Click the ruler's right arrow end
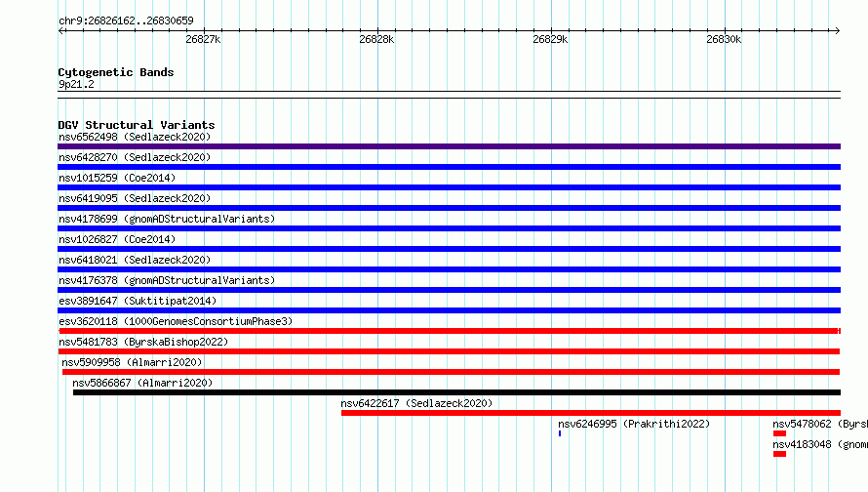This screenshot has height=492, width=868. pyautogui.click(x=837, y=30)
